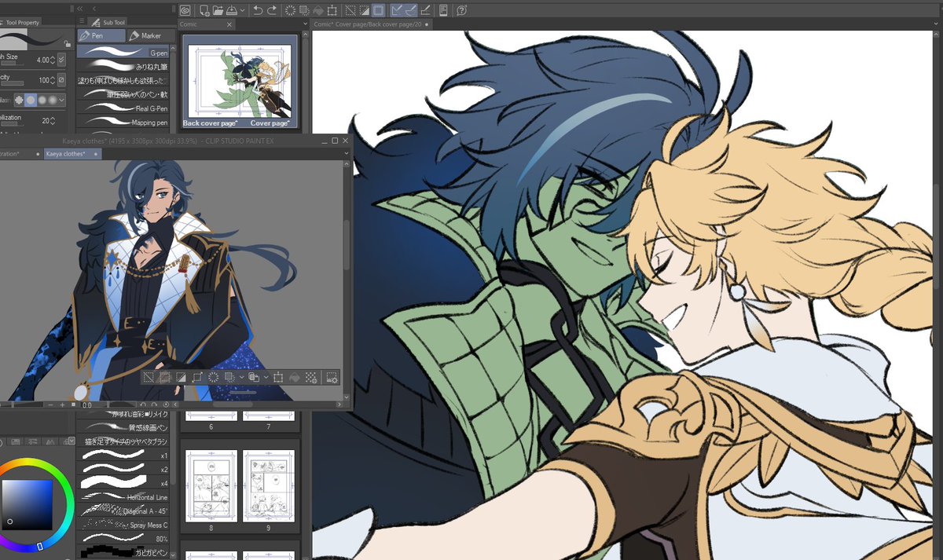Click Clear Outside Selection icon in top bar

pos(304,10)
